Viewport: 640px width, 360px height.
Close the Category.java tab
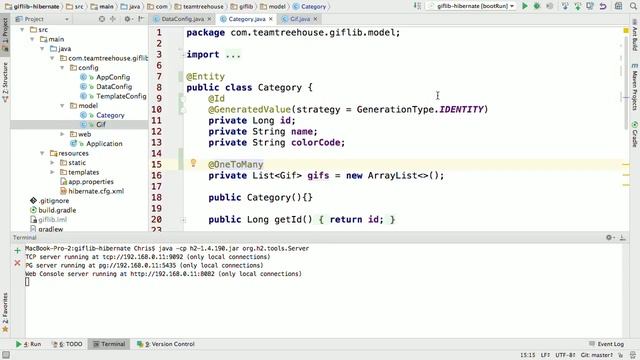coord(271,19)
